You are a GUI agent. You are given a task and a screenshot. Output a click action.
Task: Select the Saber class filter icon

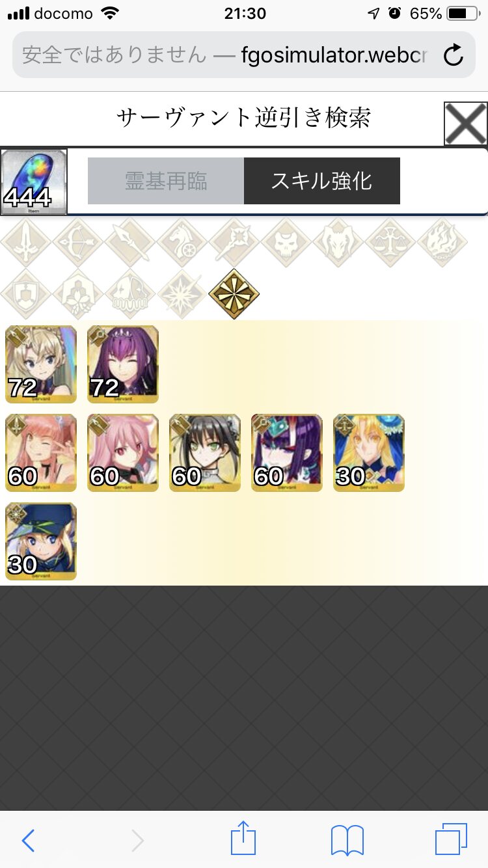pos(26,243)
